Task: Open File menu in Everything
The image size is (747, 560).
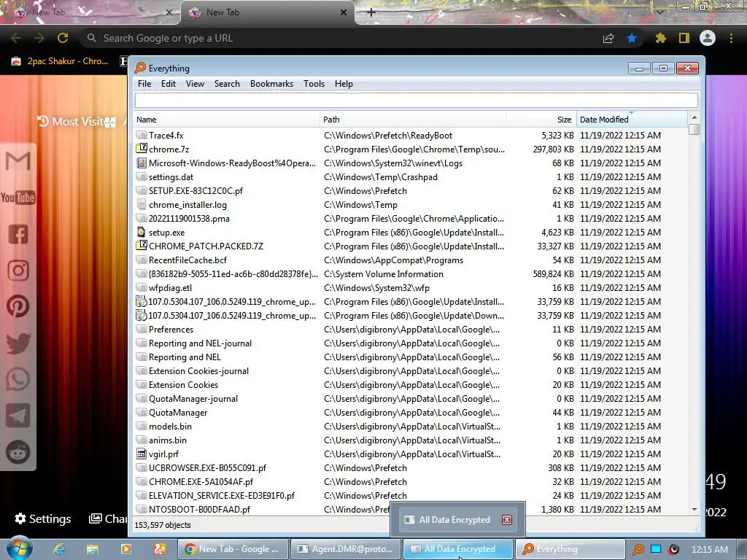Action: click(144, 84)
